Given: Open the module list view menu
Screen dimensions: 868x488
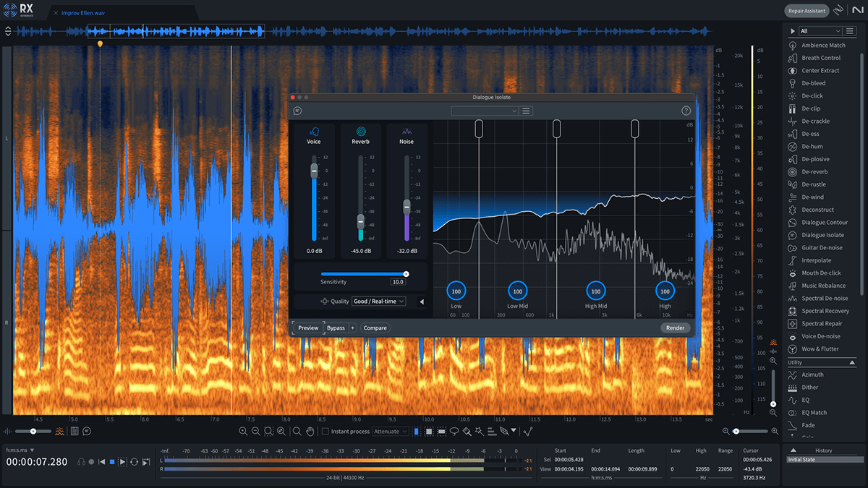Looking at the screenshot, I should point(851,31).
